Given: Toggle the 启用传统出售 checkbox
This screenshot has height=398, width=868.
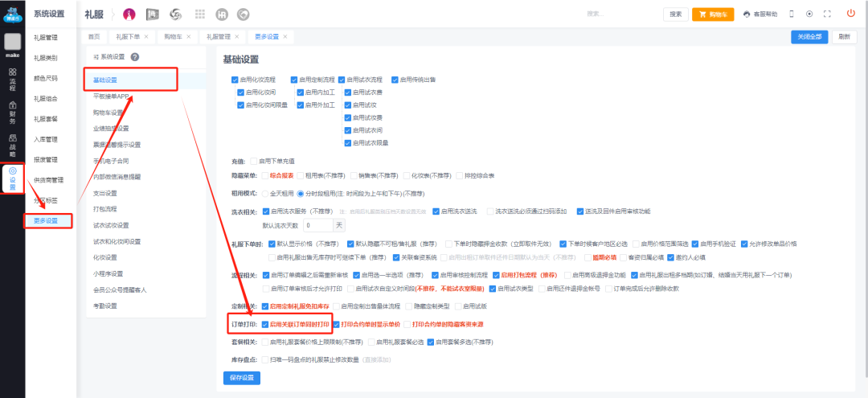Looking at the screenshot, I should tap(395, 80).
